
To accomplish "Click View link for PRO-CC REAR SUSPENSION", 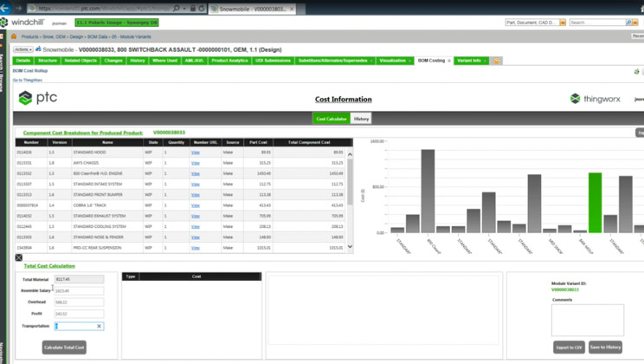I will [196, 248].
